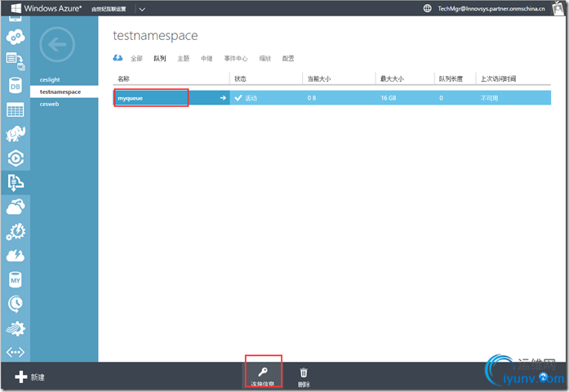Switch to the 事件中心 tab
The image size is (569, 392).
pos(236,59)
